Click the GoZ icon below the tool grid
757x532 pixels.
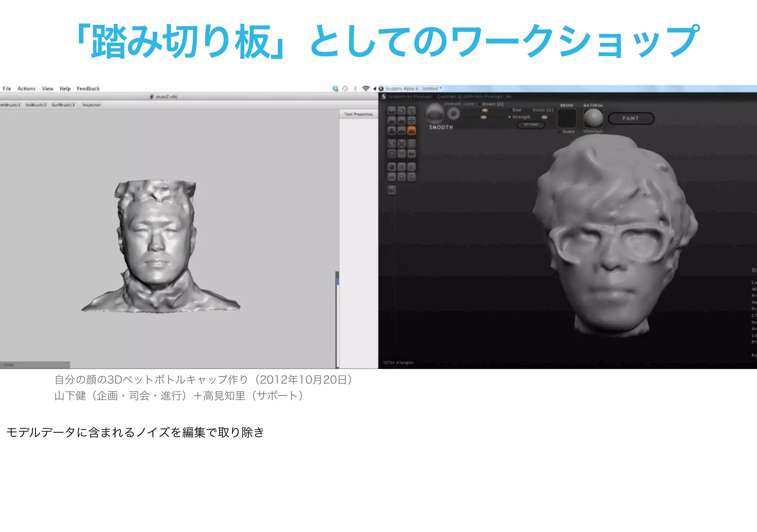(391, 190)
